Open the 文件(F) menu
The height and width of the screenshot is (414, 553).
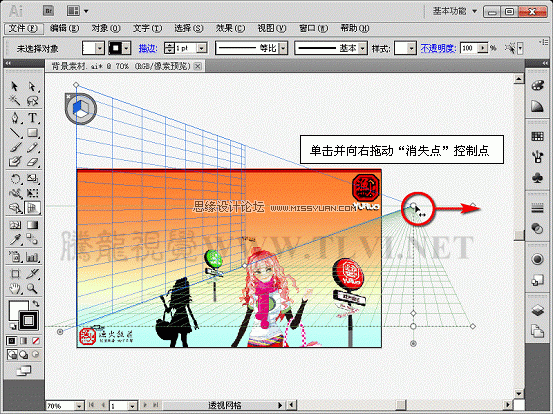23,28
